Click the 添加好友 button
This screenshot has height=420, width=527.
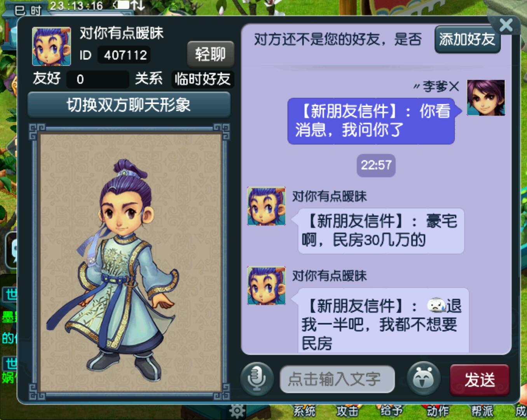pos(467,39)
